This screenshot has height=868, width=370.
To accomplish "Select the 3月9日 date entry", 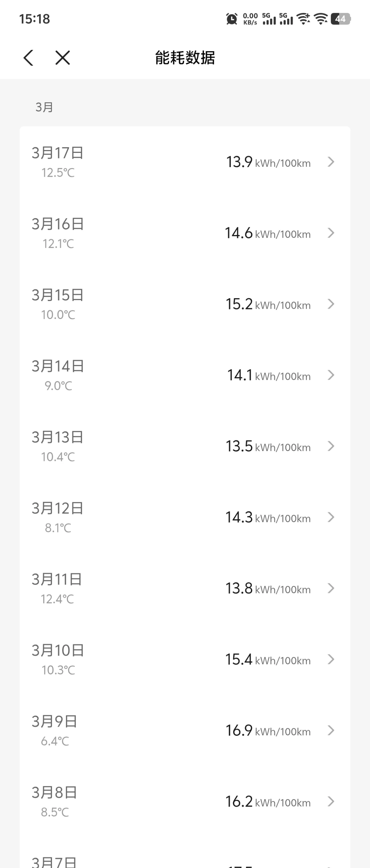I will (55, 722).
